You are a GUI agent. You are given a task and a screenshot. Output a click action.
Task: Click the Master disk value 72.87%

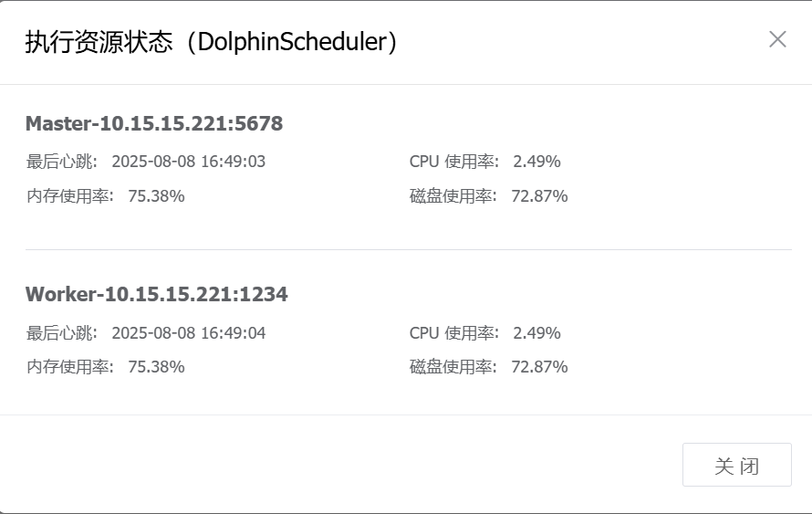pos(539,195)
